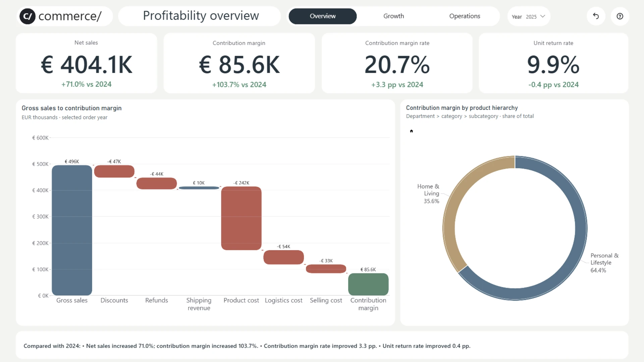Image resolution: width=644 pixels, height=362 pixels.
Task: Click the commerce/ logo icon
Action: [x=28, y=16]
